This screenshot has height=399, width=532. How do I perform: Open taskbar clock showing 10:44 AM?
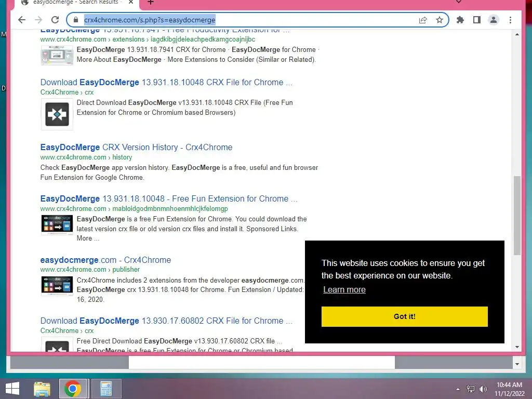510,389
